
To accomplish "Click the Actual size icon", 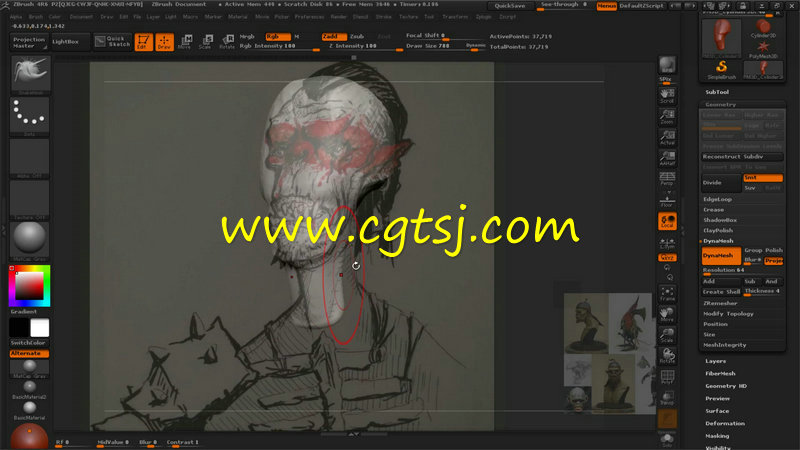I will pyautogui.click(x=667, y=138).
